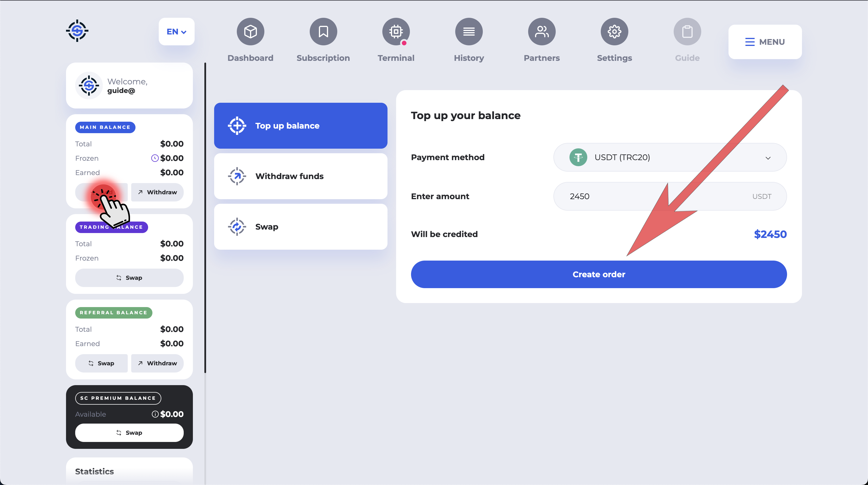Open the Terminal chip icon
Screen dimensions: 868x485
tap(396, 32)
